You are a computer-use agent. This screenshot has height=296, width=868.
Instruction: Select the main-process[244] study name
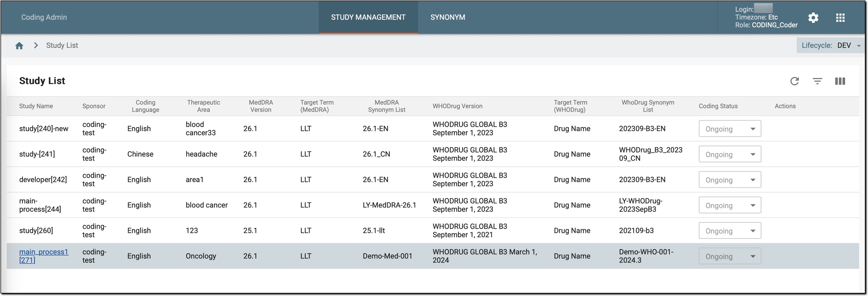point(40,205)
